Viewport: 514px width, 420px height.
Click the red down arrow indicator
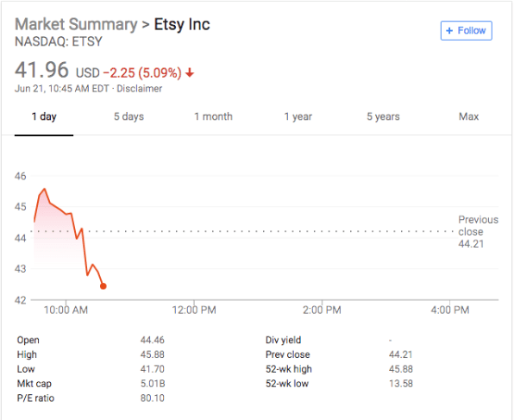[x=190, y=72]
